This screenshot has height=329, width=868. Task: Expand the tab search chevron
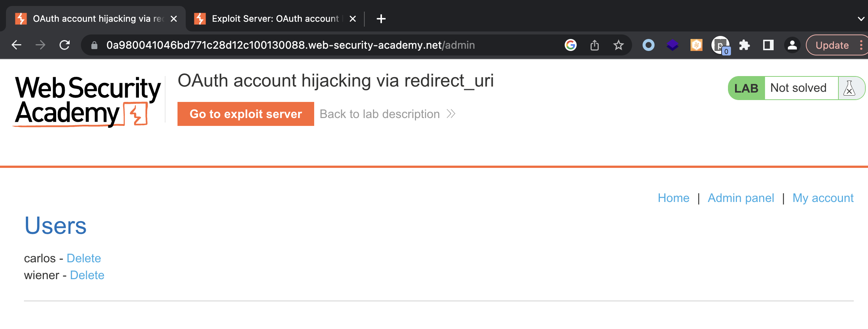coord(861,19)
